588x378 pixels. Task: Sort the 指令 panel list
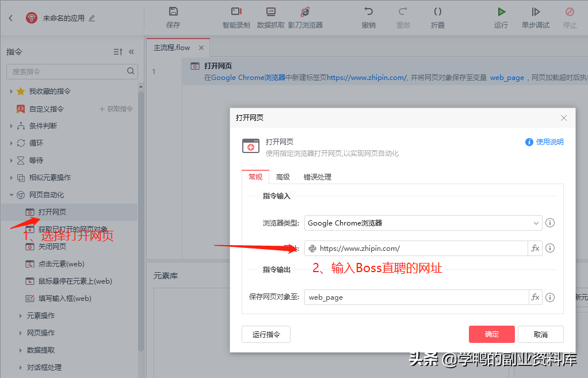(x=118, y=52)
